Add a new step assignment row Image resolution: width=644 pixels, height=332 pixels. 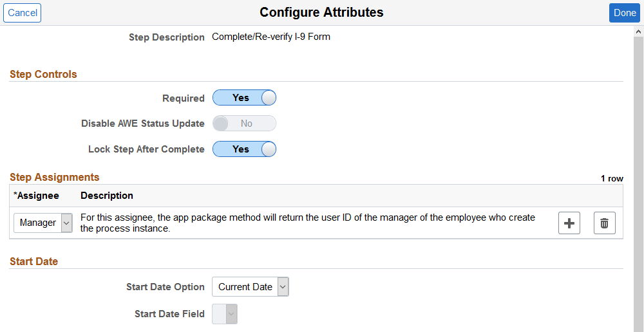point(569,223)
